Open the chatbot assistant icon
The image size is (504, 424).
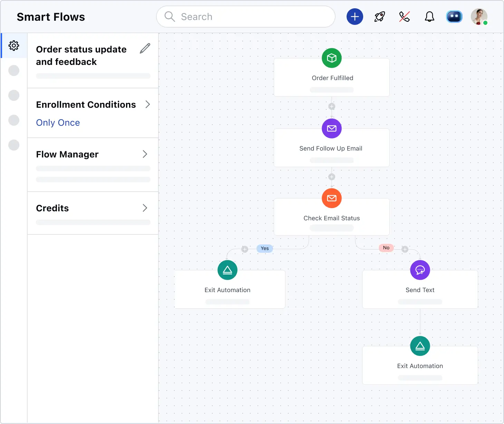[454, 17]
